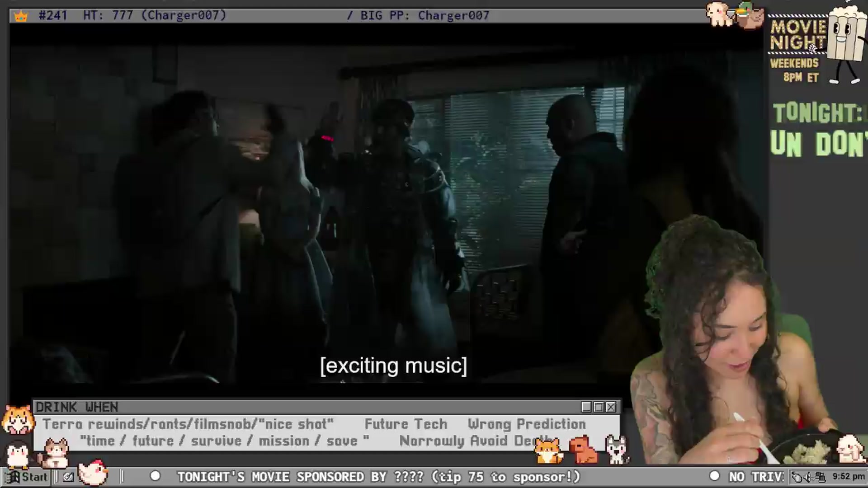Click the orange crown icon in top bar
868x488 pixels.
[21, 16]
